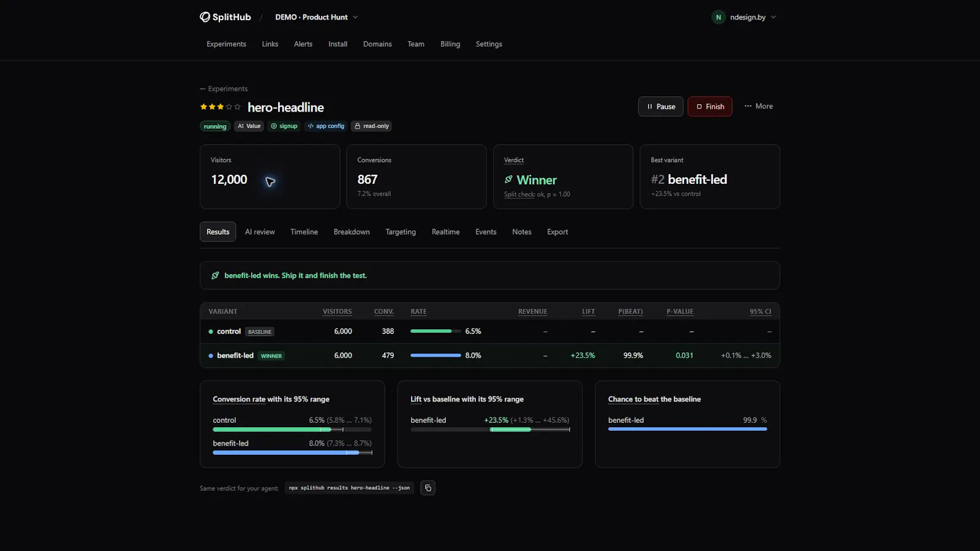Switch to the Targeting tab
980x551 pixels.
401,232
